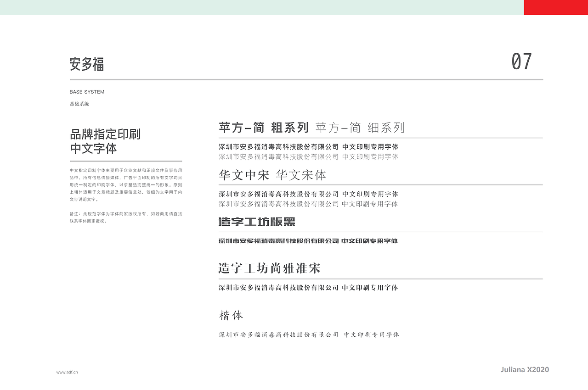Click the BASE SYSTEM label
588x390 pixels.
(87, 92)
